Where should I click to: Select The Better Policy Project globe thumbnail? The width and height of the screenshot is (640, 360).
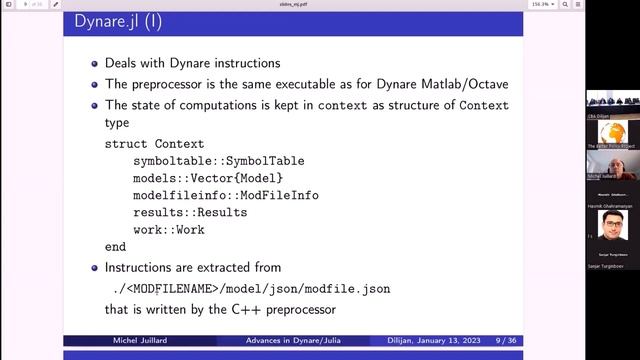613,134
